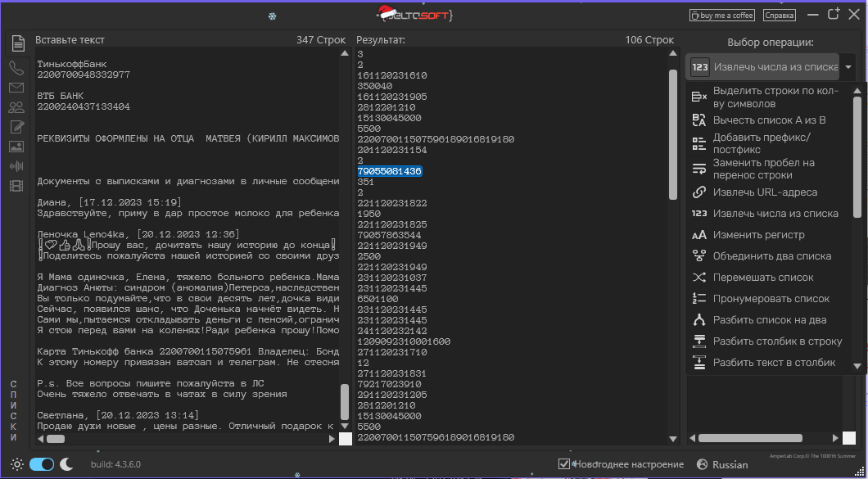Click the globe language icon
The height and width of the screenshot is (479, 868).
(702, 464)
